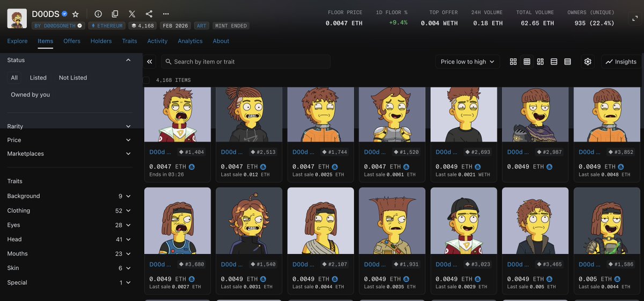Go to the Explore tab
Screen dimensions: 644x301
pos(17,41)
